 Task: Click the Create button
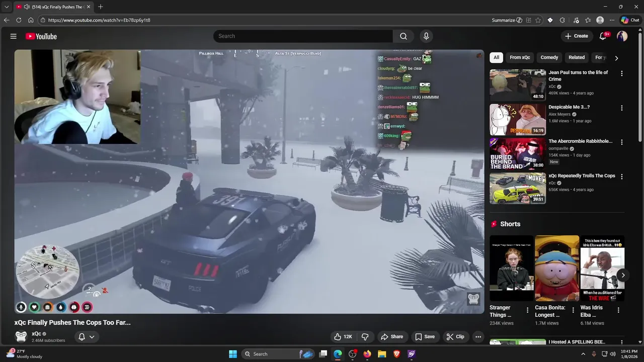click(577, 36)
